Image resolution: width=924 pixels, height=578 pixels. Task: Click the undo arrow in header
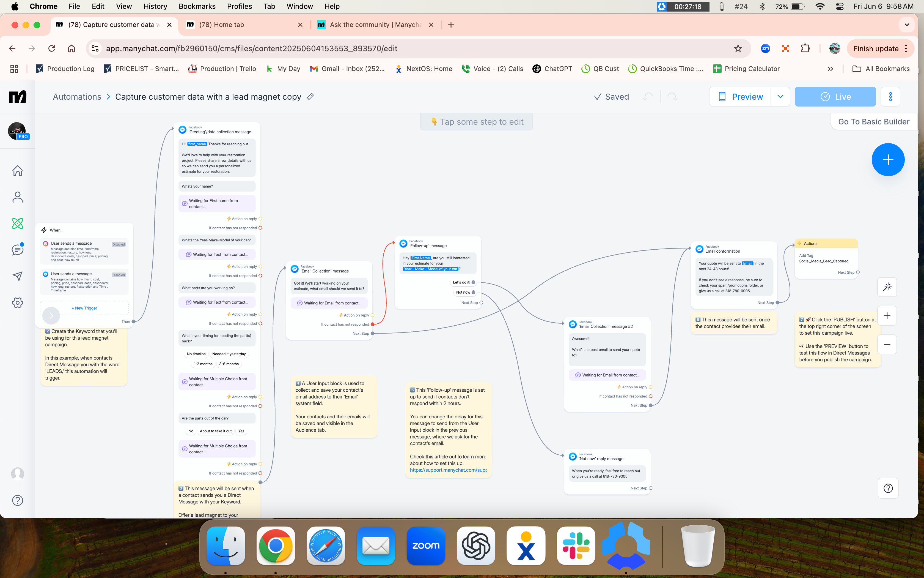click(648, 97)
